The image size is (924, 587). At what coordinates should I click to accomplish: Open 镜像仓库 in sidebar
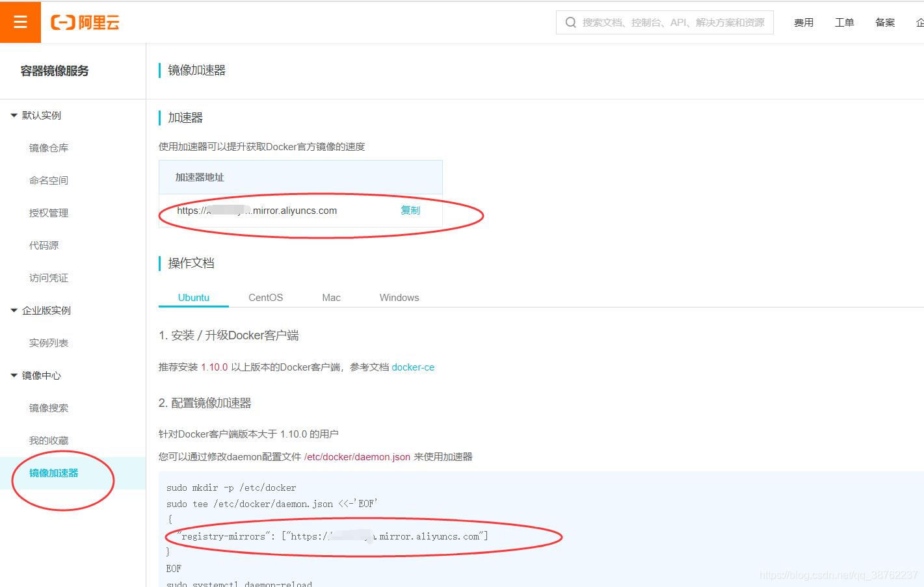49,148
